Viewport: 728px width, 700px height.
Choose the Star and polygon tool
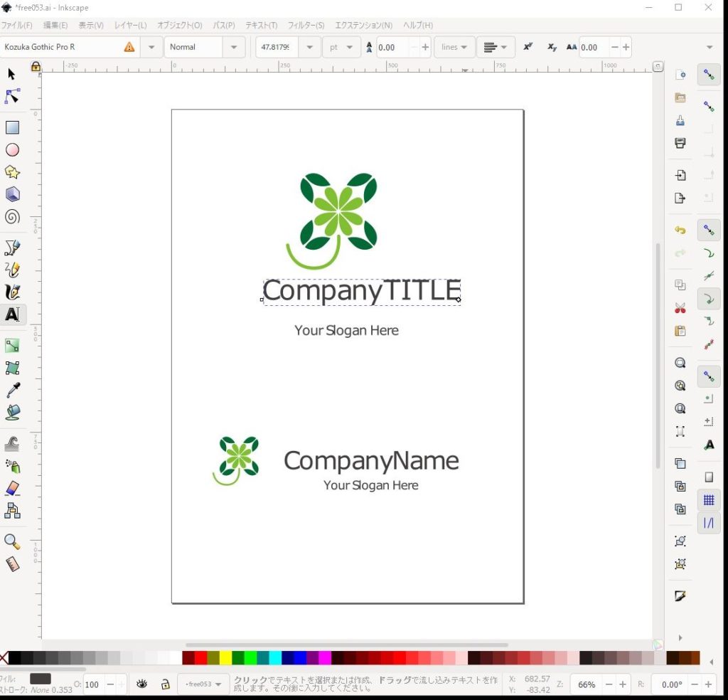coord(12,172)
